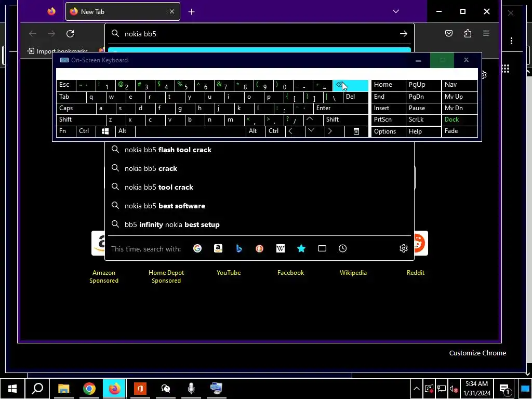Click the Options key on keyboard

[x=389, y=131]
